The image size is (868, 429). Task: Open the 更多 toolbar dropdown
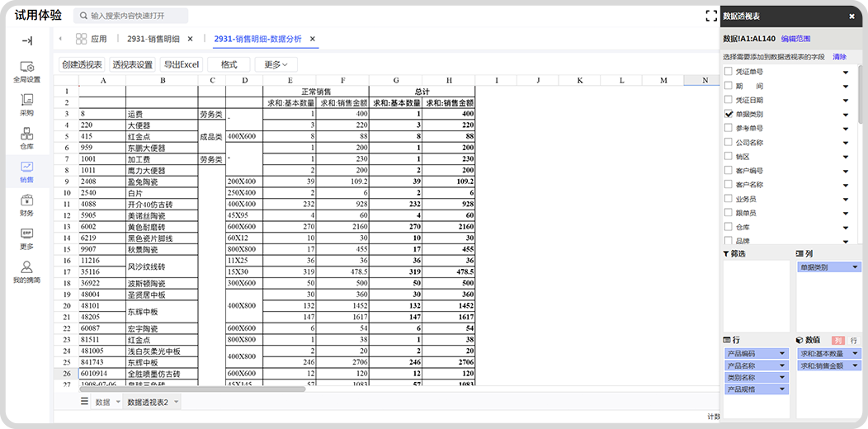coord(276,65)
